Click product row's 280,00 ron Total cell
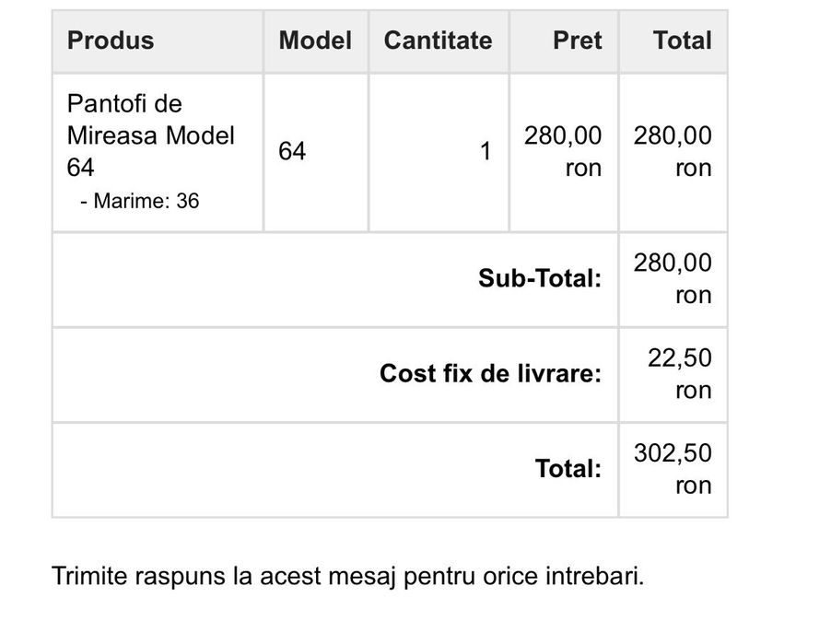The width and height of the screenshot is (831, 644). click(x=673, y=152)
